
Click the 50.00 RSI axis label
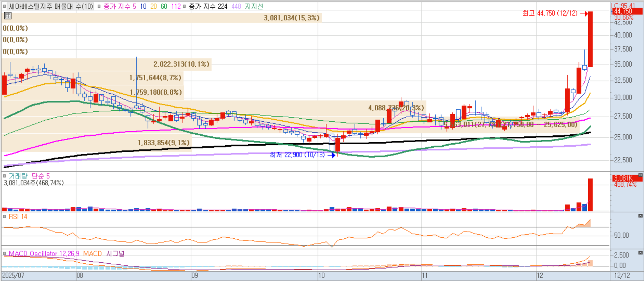621,236
